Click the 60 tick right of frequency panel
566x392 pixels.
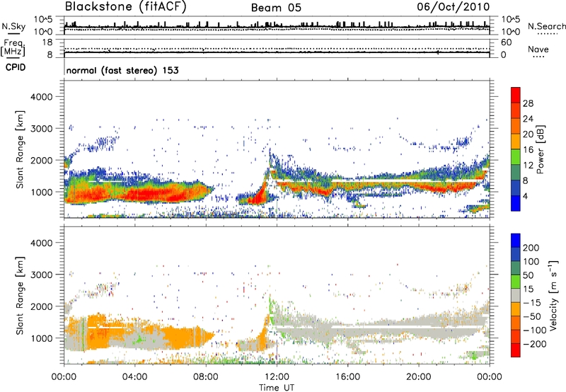[x=506, y=42]
